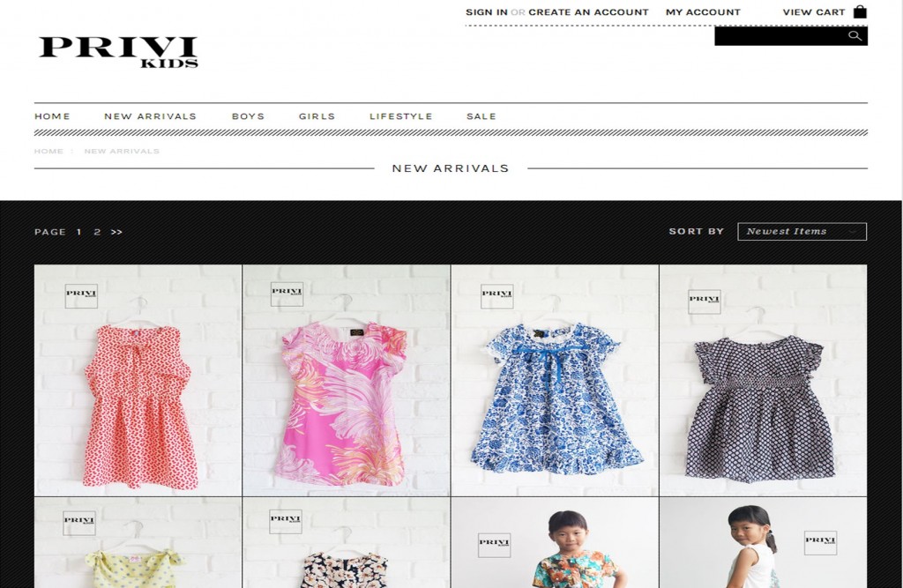The image size is (903, 588).
Task: Click New Arrivals in the breadcrumb
Action: point(122,152)
